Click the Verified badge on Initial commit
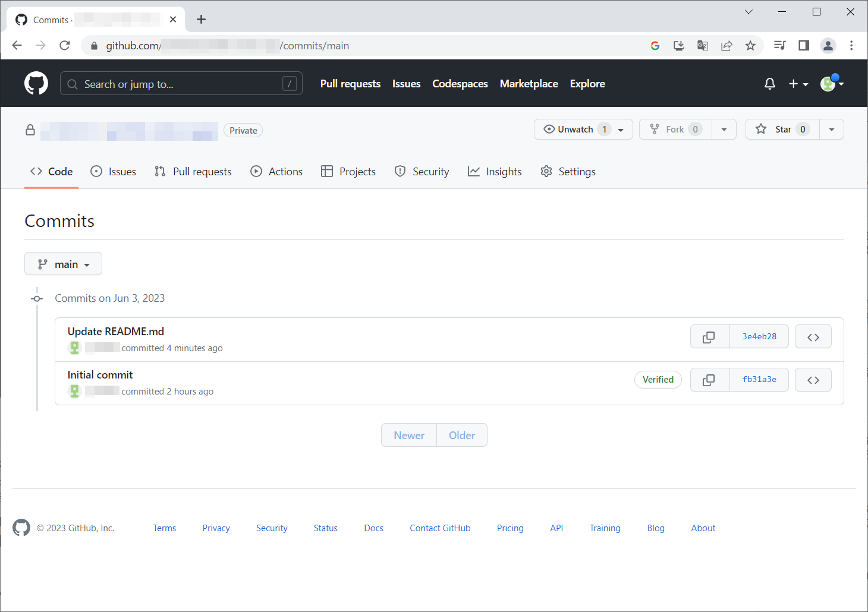 658,380
